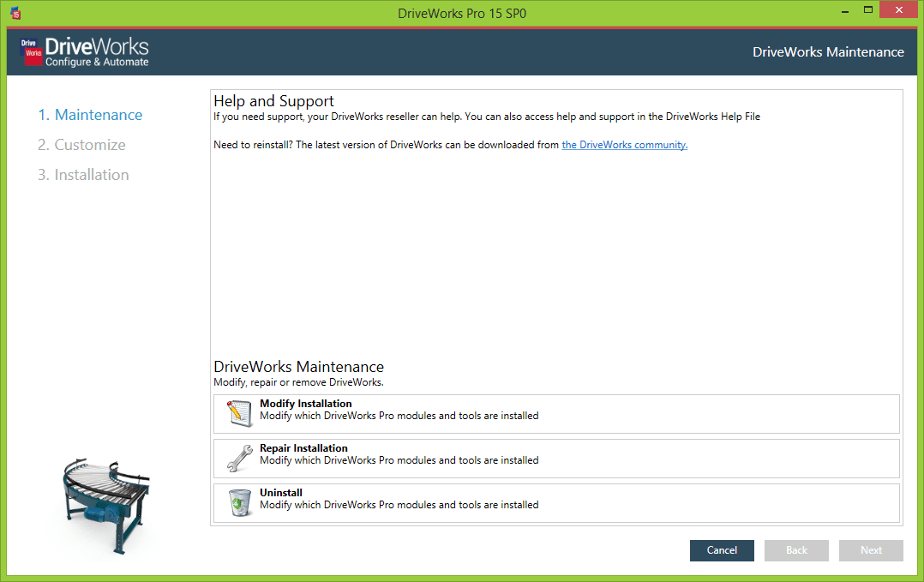This screenshot has height=582, width=924.
Task: Click the Cancel button
Action: coord(722,550)
